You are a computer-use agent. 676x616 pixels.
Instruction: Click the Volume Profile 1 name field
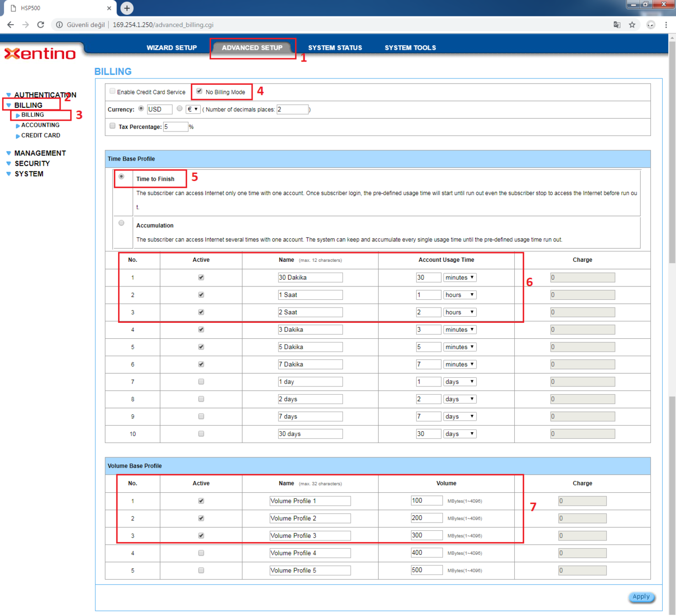pyautogui.click(x=310, y=501)
